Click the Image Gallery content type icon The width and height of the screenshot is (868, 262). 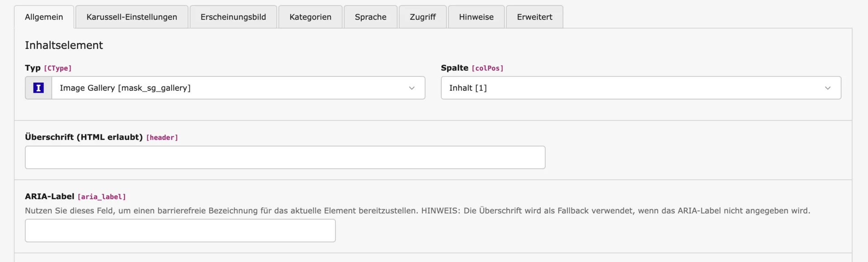[x=38, y=88]
